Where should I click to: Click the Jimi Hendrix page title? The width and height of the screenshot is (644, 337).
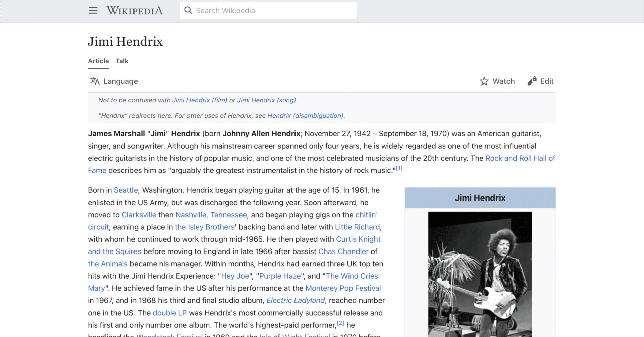[x=125, y=42]
